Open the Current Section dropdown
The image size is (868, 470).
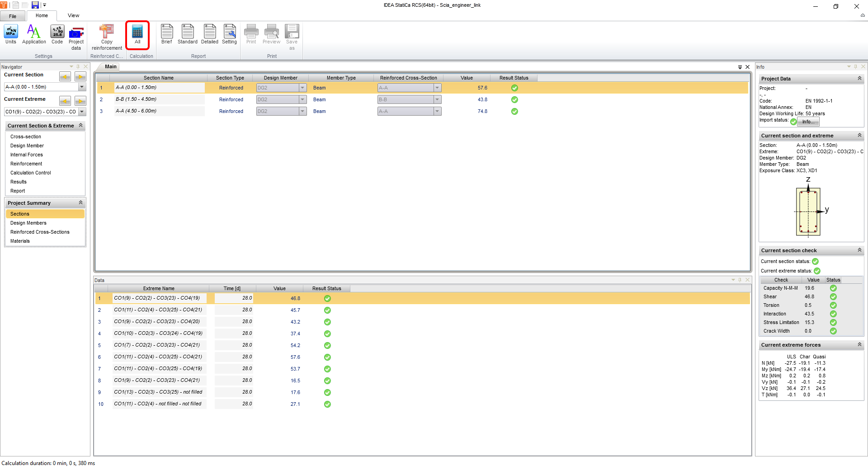[82, 87]
